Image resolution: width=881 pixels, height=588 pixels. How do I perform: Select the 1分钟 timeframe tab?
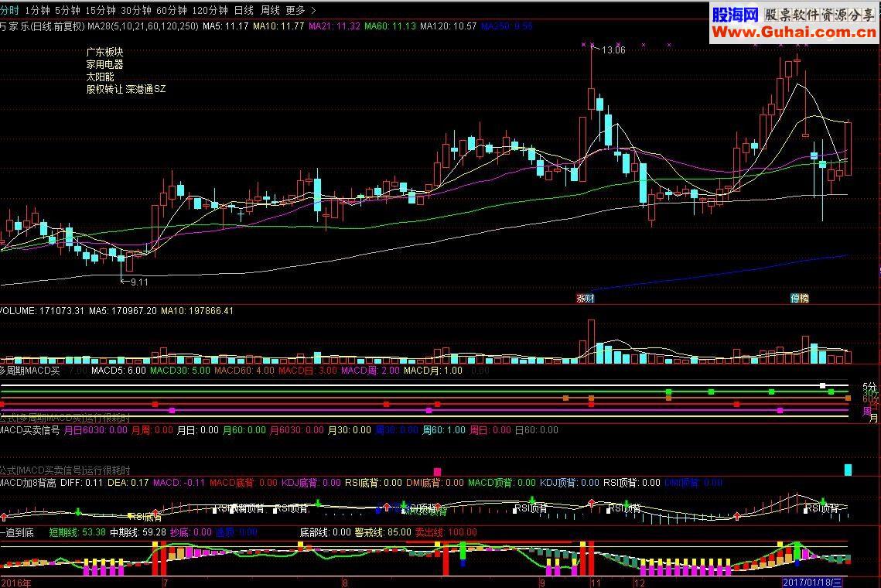[x=37, y=10]
